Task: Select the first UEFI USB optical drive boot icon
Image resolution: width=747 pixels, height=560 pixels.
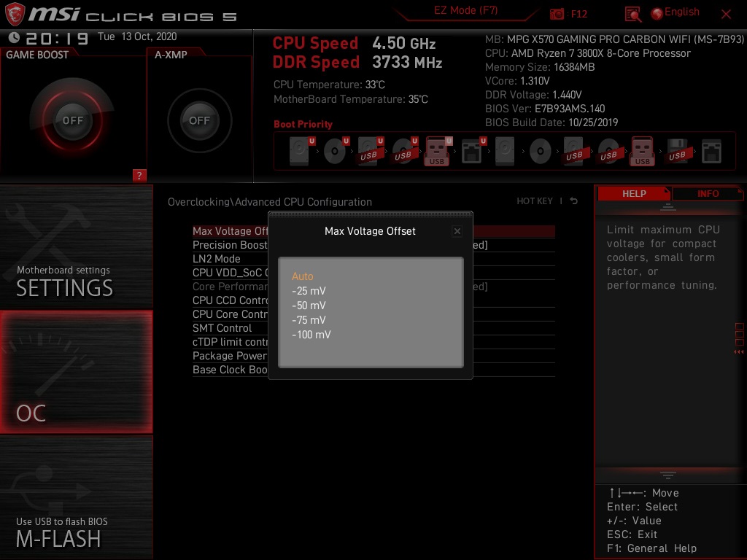Action: coord(405,151)
